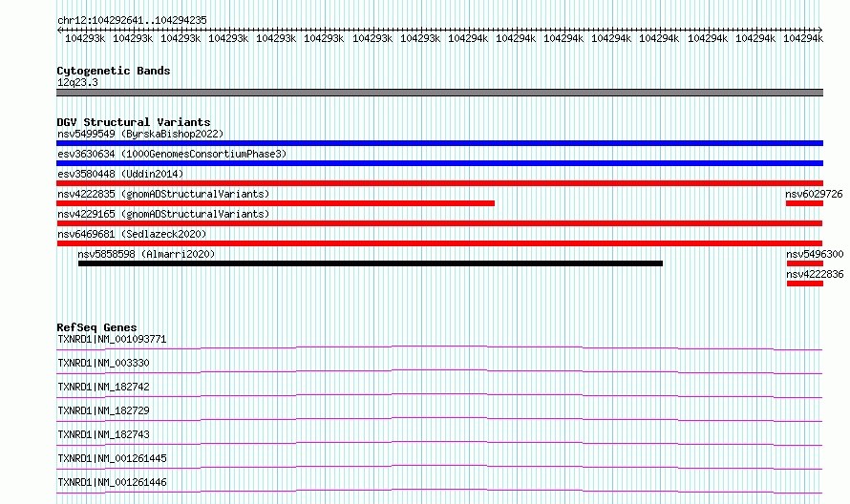
Task: Select the TXNRD1|NM_001093771 transcript label
Action: (112, 339)
